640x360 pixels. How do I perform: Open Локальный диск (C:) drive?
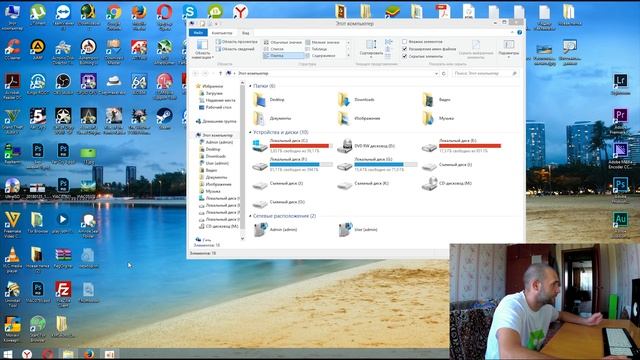point(292,146)
